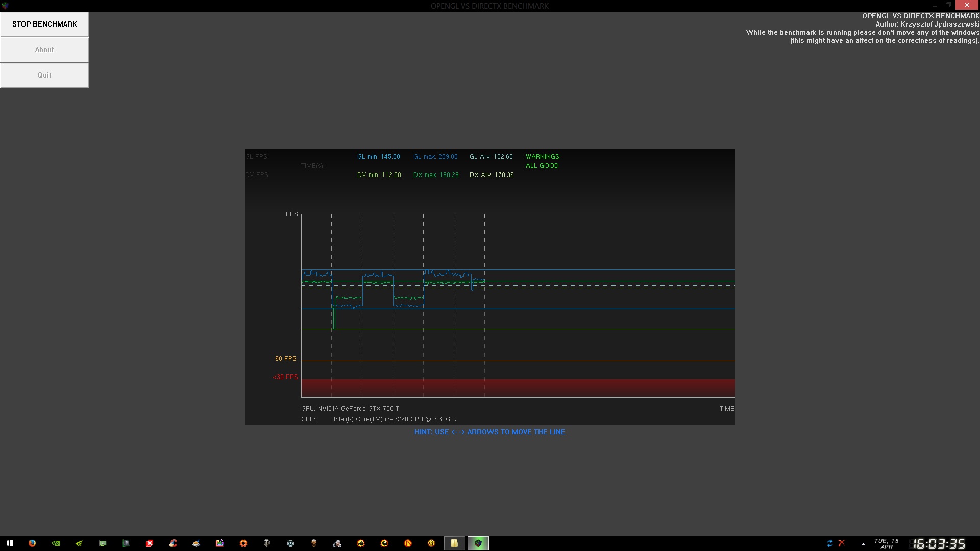Image resolution: width=980 pixels, height=551 pixels.
Task: Expand the hidden system tray icons arrow
Action: coord(863,544)
